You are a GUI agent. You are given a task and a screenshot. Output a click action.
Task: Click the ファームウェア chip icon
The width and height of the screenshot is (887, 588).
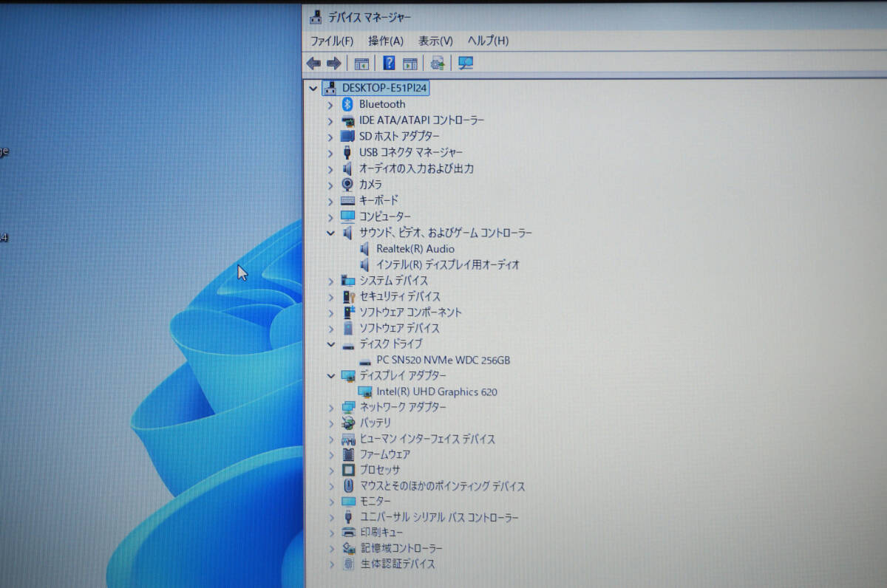pos(348,454)
